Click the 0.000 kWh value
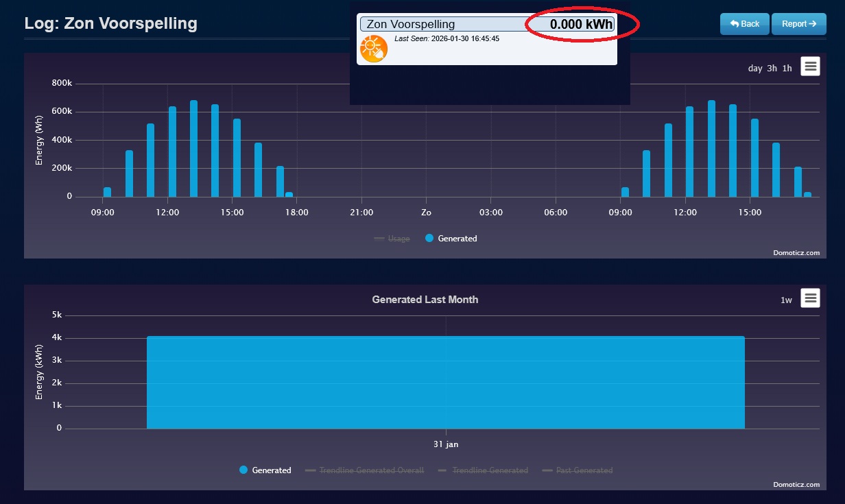Image resolution: width=845 pixels, height=504 pixels. (581, 25)
